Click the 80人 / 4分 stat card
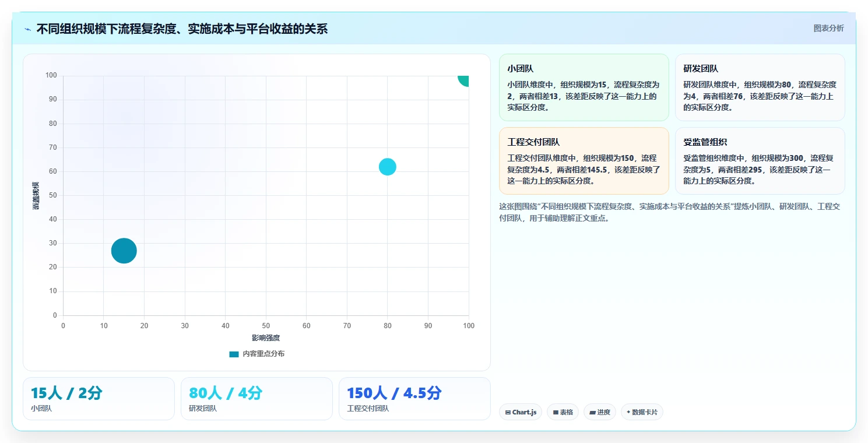The image size is (868, 443). (256, 399)
